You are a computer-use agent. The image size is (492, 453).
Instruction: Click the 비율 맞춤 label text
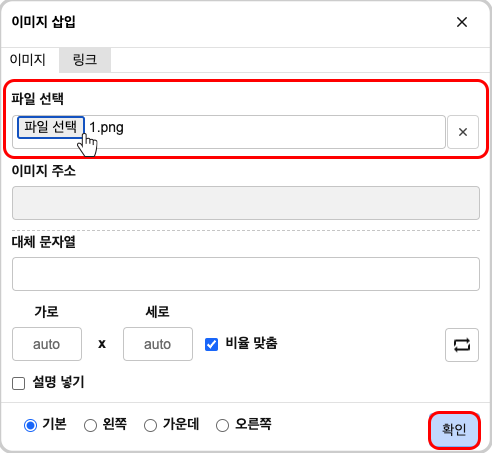coord(251,343)
